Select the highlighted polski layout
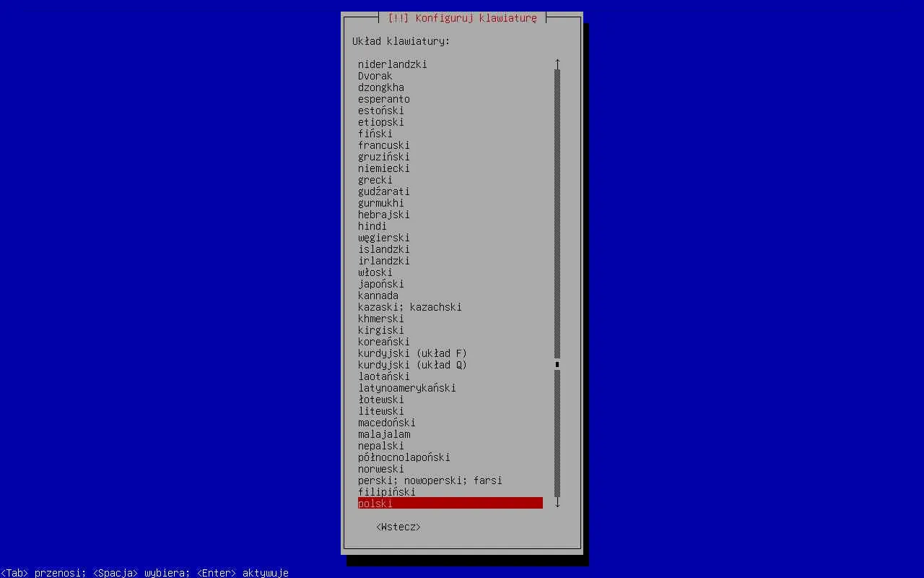 click(x=450, y=504)
